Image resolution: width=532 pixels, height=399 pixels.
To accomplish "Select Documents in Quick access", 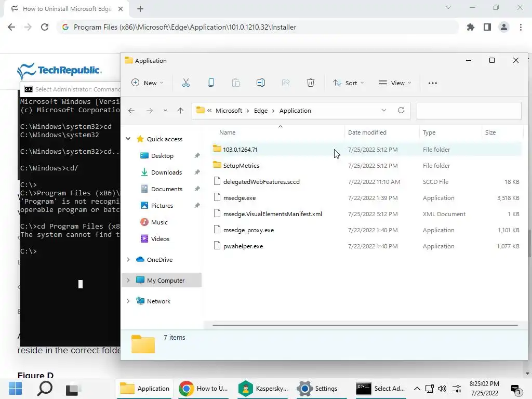I will (x=167, y=189).
